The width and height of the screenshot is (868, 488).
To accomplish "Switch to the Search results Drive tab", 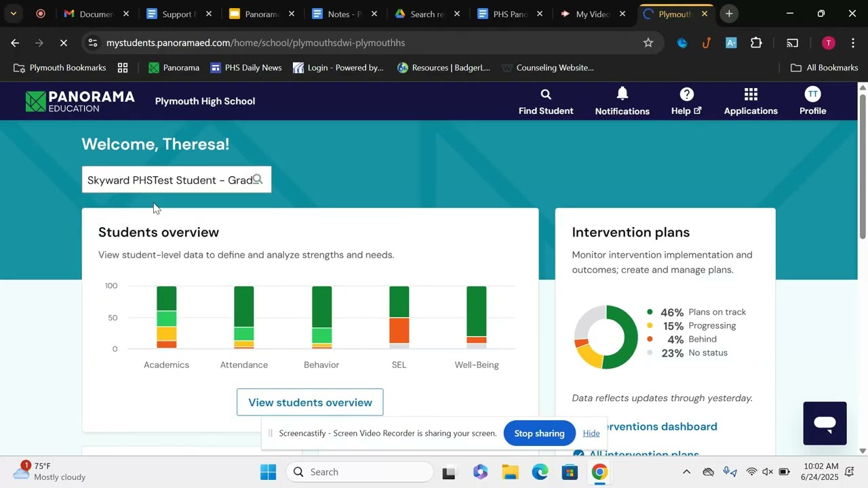I will (x=427, y=14).
